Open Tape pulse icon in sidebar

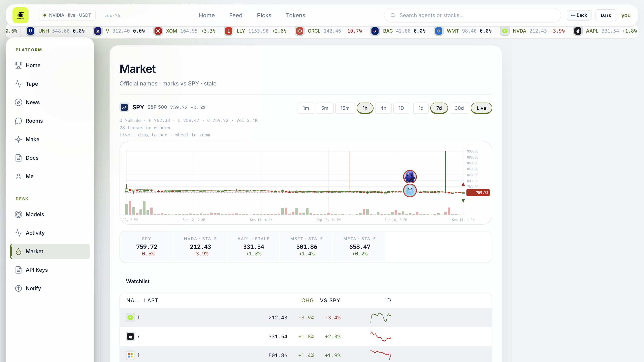19,84
